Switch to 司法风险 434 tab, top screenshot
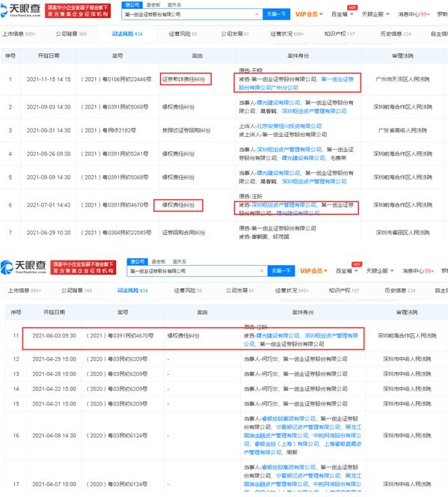The height and width of the screenshot is (497, 448). (x=127, y=34)
